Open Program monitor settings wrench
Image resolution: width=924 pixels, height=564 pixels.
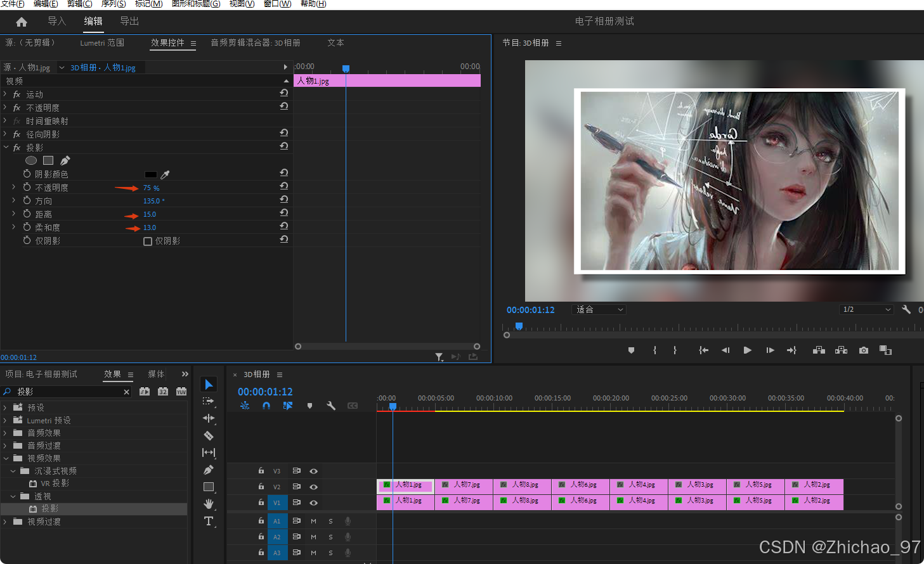tap(906, 309)
